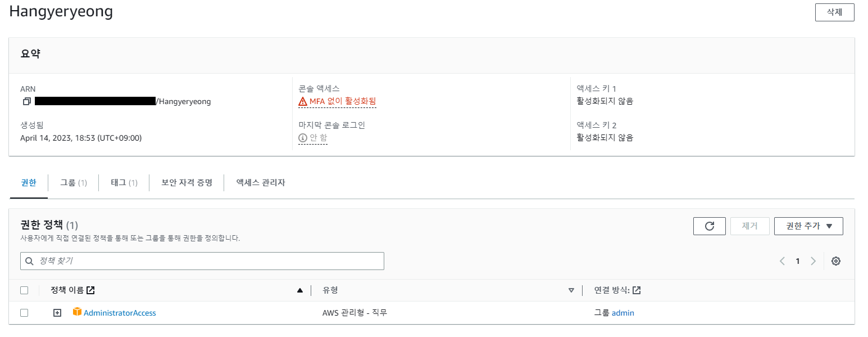Image resolution: width=868 pixels, height=337 pixels.
Task: Sort the 유형 column arrow
Action: (571, 290)
